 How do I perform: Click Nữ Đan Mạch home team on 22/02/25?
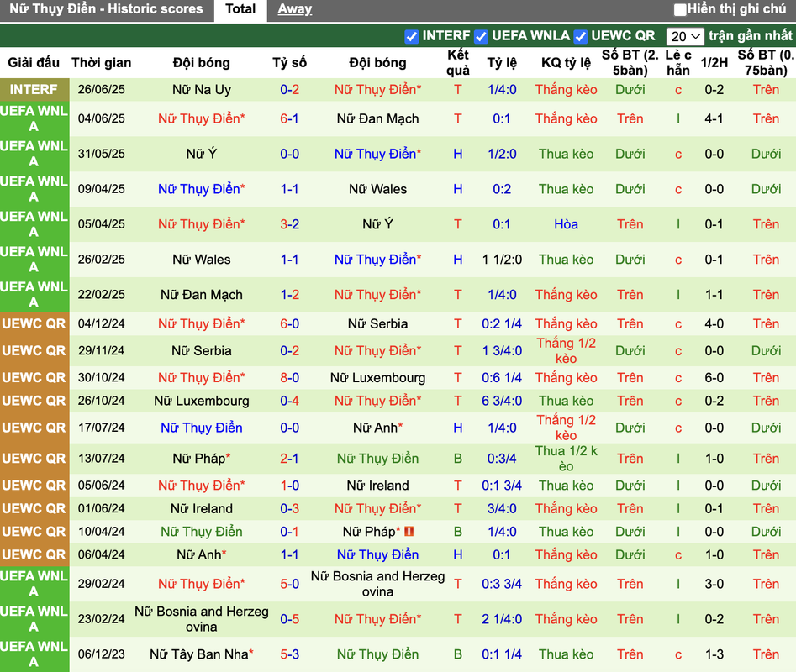click(x=202, y=295)
